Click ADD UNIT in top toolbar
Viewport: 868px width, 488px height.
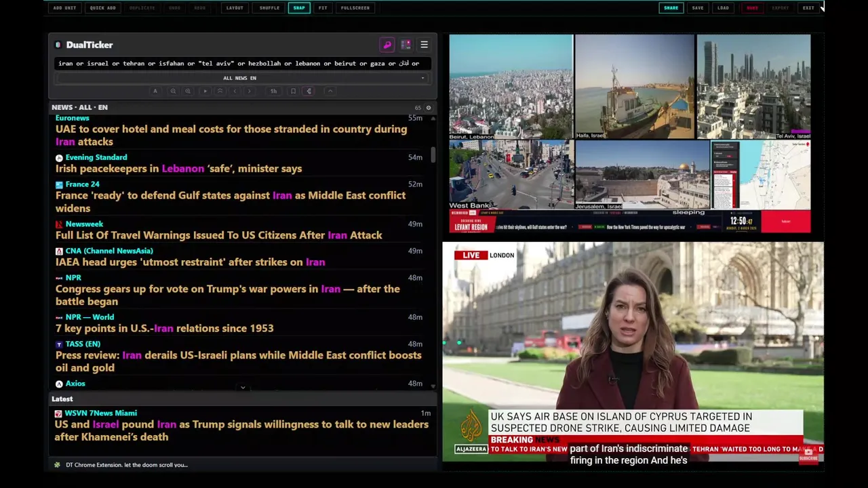coord(64,8)
